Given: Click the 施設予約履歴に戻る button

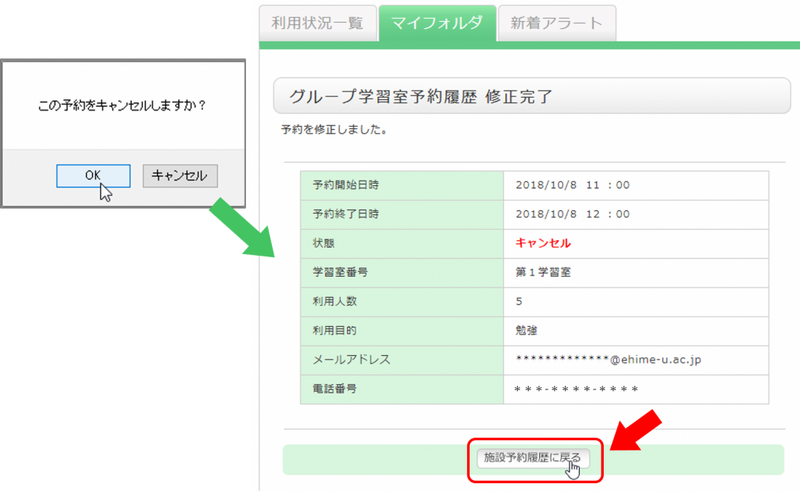Looking at the screenshot, I should coord(532,458).
